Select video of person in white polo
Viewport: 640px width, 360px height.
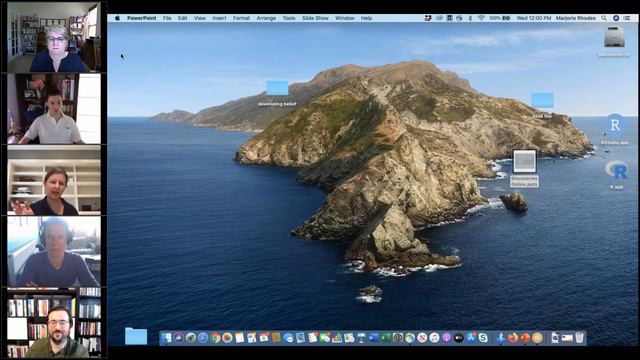tap(54, 109)
